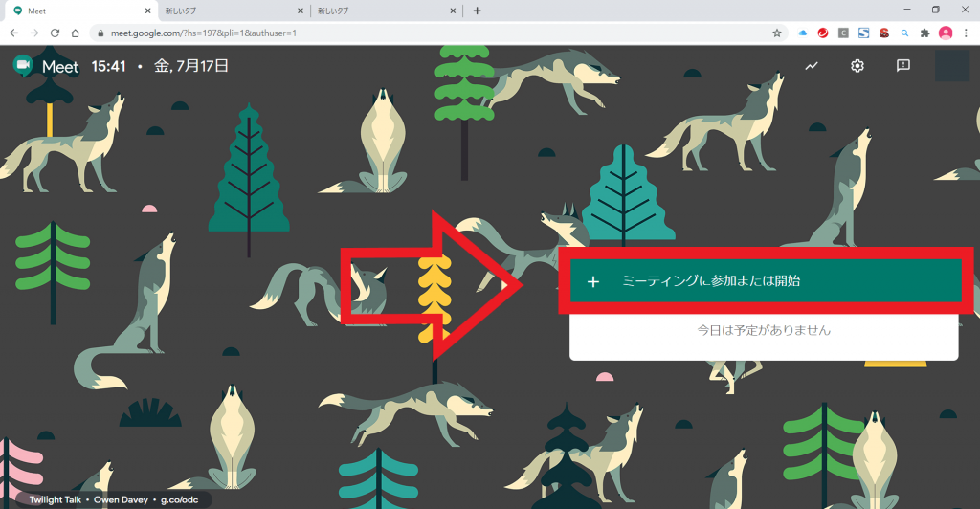
Task: Open the gray C extension icon
Action: [x=843, y=33]
